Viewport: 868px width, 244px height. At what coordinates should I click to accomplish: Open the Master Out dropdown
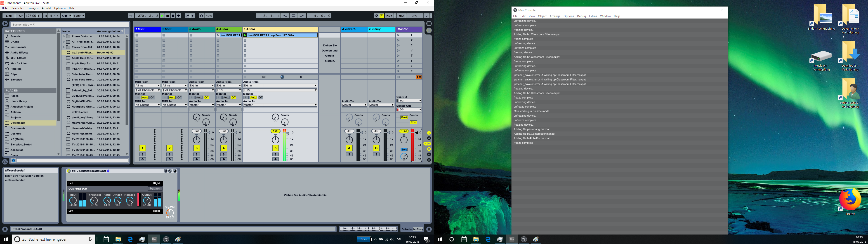(x=409, y=110)
